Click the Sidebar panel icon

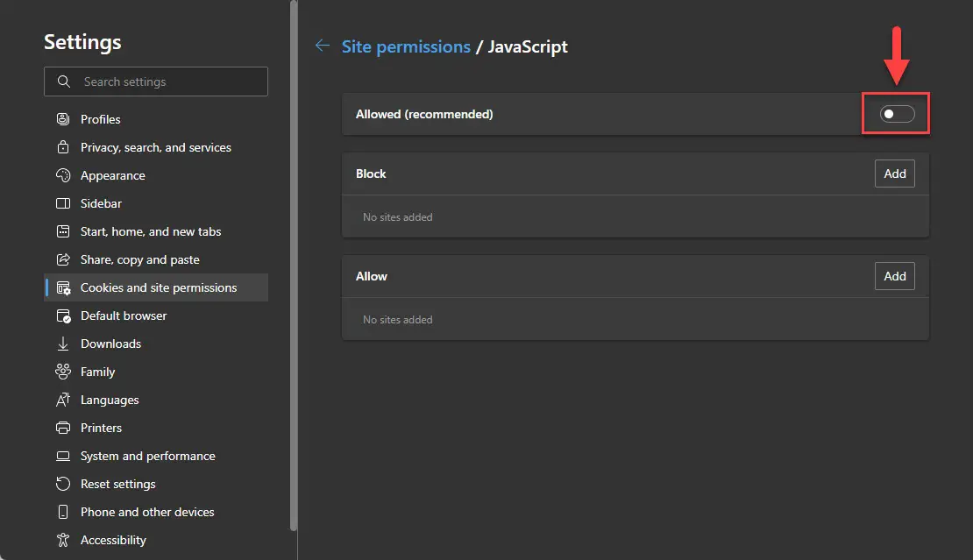[x=62, y=203]
